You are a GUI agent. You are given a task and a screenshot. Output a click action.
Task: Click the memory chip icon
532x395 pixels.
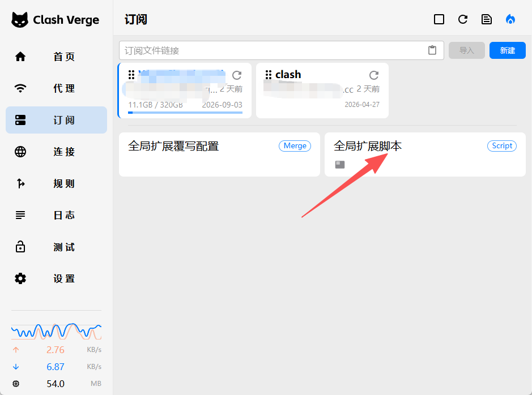[16, 384]
